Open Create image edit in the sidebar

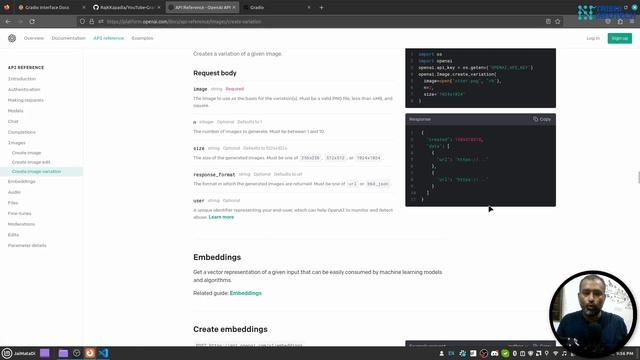click(31, 162)
